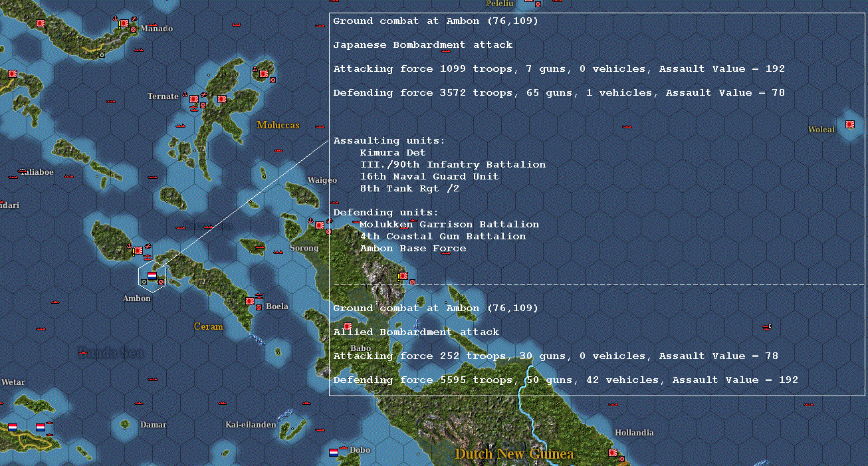868x466 pixels.
Task: Select the Boela base label
Action: coord(277,306)
